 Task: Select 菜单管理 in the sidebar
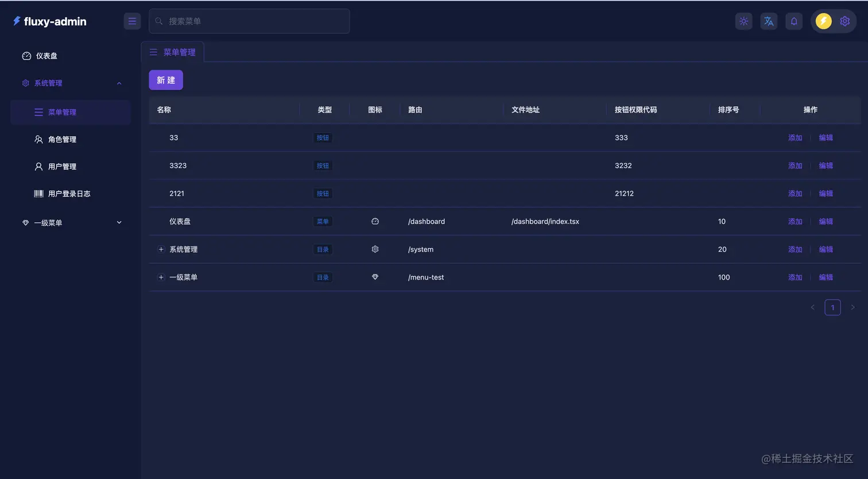click(x=71, y=113)
